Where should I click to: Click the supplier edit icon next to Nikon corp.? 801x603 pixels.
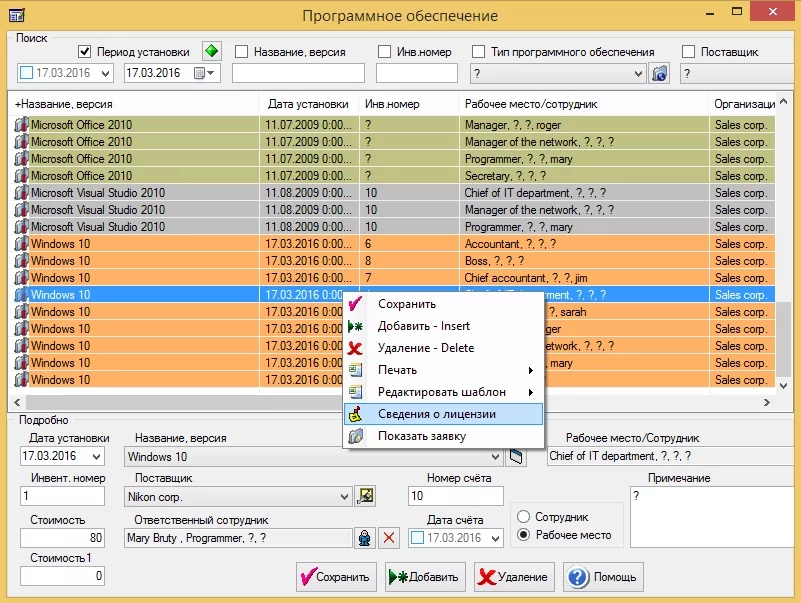click(x=366, y=496)
